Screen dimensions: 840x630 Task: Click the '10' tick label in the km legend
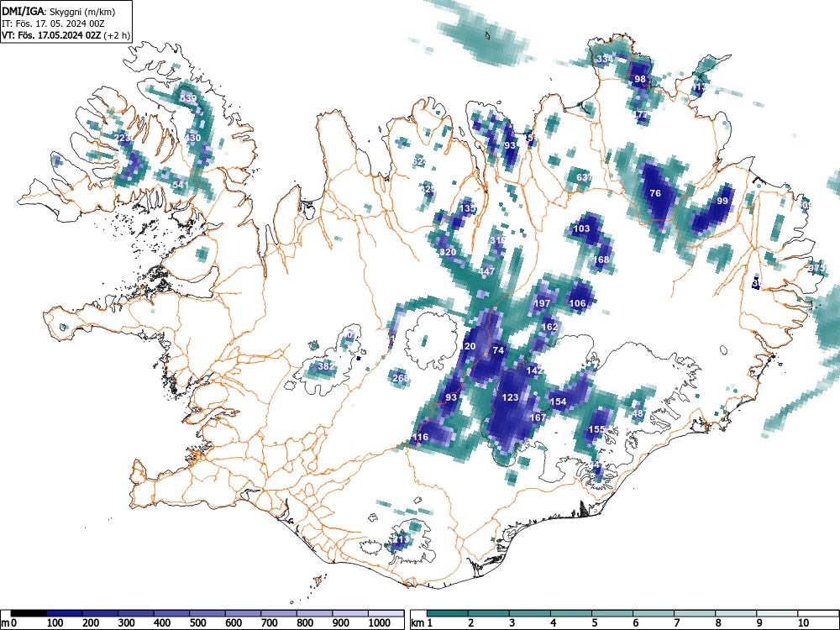tap(803, 623)
